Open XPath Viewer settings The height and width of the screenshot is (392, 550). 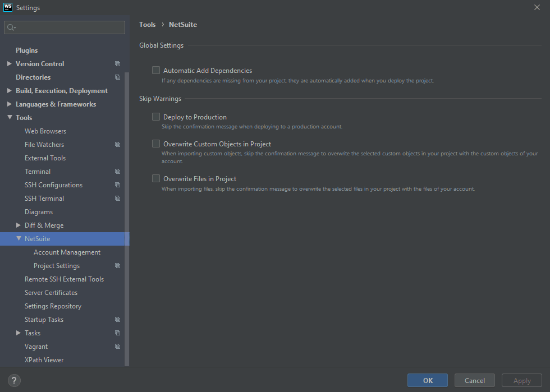click(x=44, y=359)
